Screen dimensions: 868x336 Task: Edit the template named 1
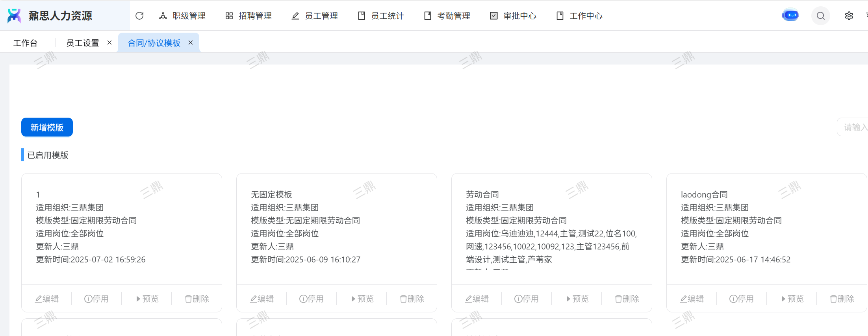pos(47,299)
